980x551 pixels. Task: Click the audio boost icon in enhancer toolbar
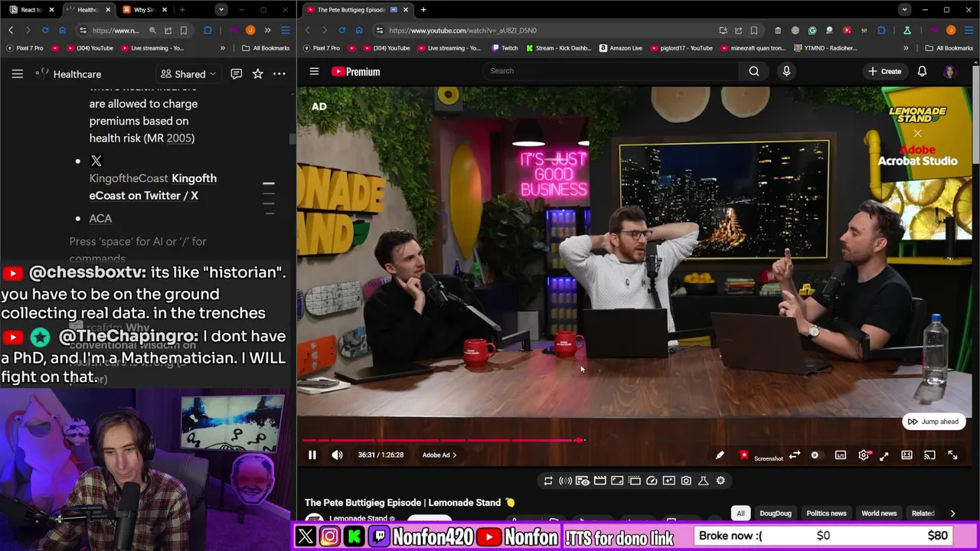pos(565,481)
